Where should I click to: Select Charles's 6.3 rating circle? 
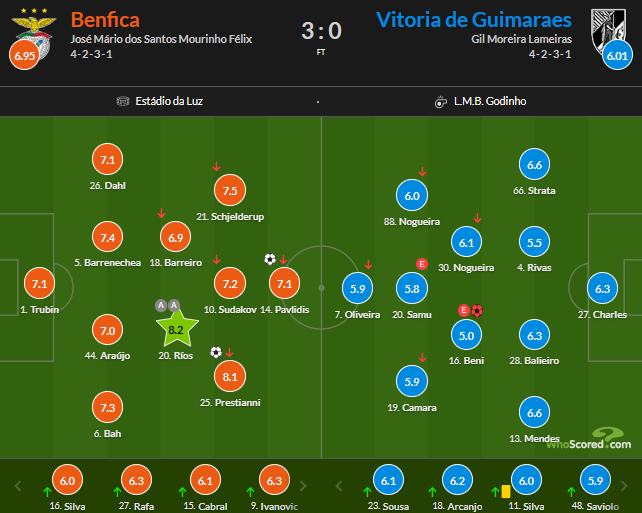coord(602,288)
